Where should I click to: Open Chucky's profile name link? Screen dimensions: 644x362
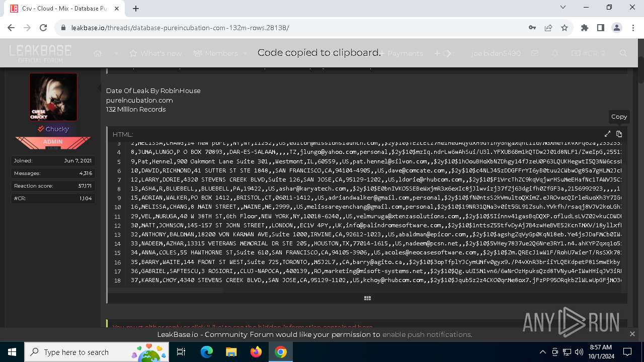click(57, 129)
